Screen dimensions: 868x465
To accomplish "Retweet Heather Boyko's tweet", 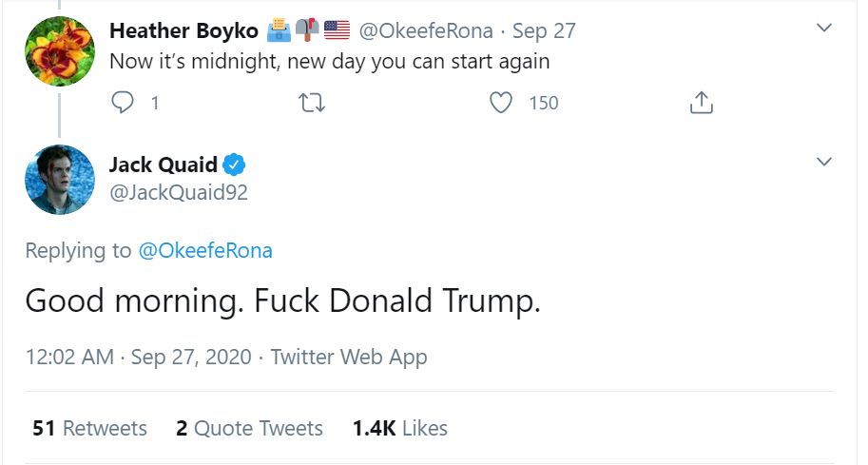I will pyautogui.click(x=312, y=103).
